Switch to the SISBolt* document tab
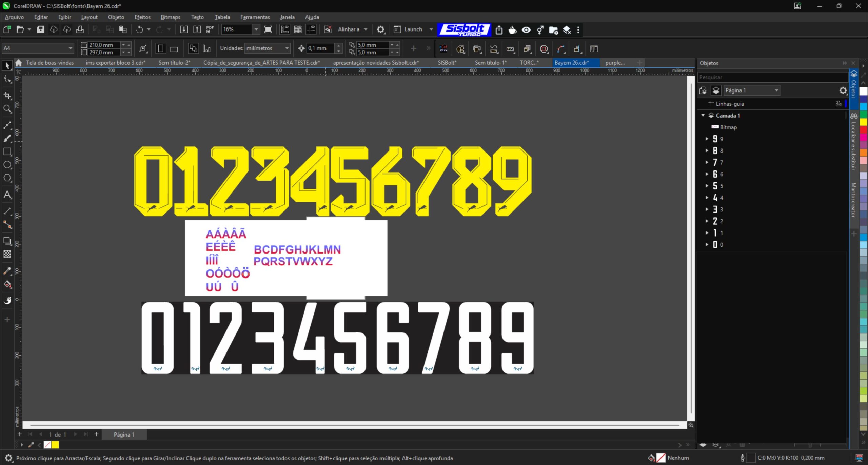The width and height of the screenshot is (868, 465). (x=447, y=63)
